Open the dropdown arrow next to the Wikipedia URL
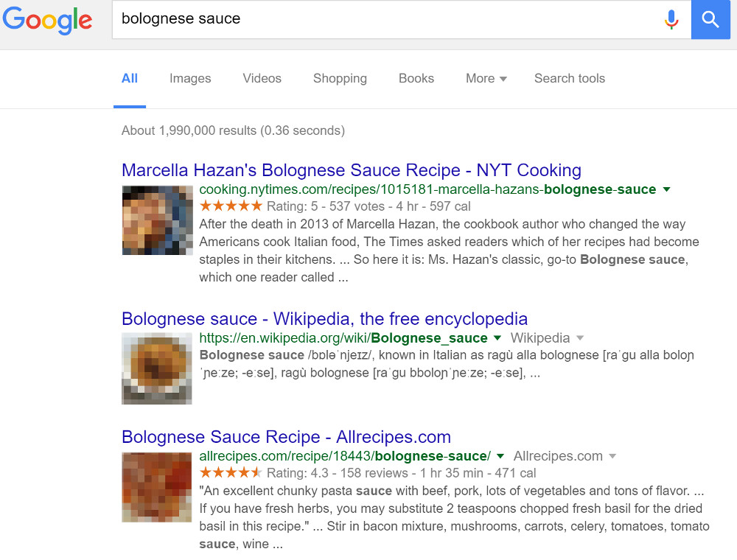Screen dimensions: 737x560 496,337
